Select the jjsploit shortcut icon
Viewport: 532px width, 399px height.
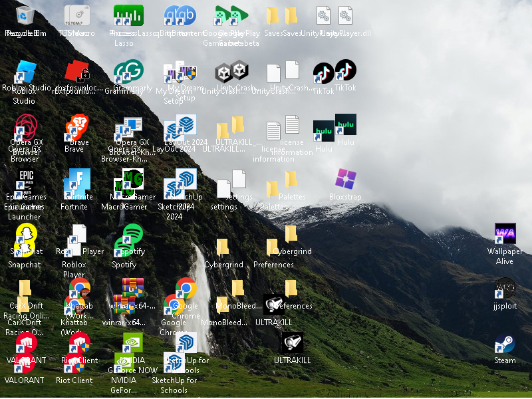click(505, 288)
